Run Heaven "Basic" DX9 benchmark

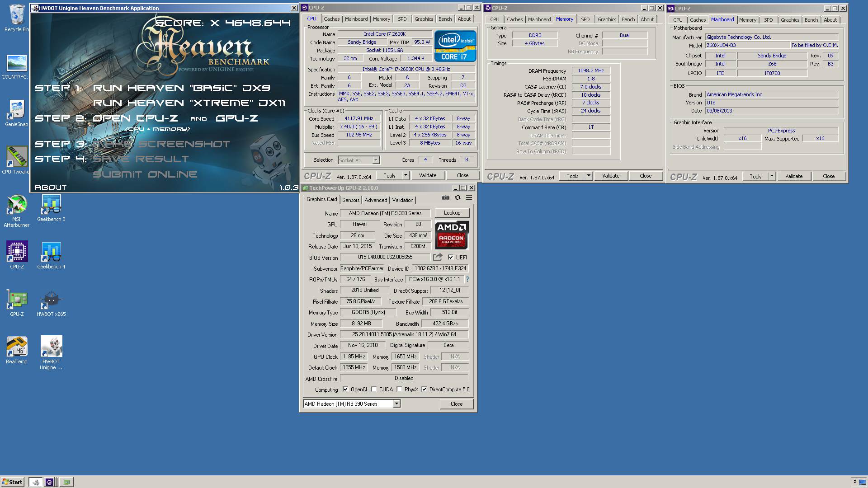coord(182,88)
